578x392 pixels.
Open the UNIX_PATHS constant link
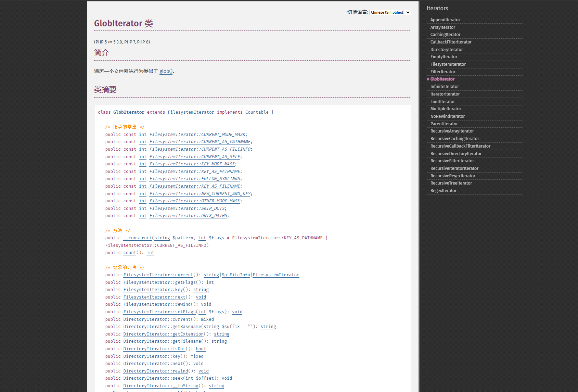188,216
